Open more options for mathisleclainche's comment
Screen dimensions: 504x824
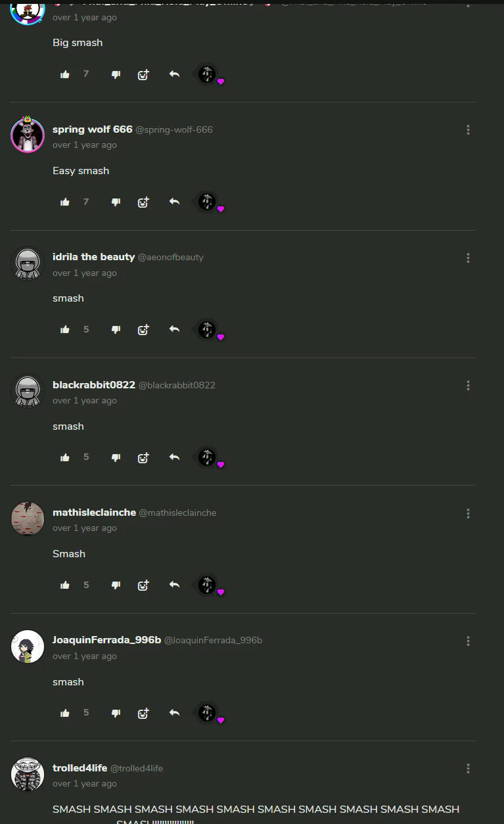click(468, 513)
